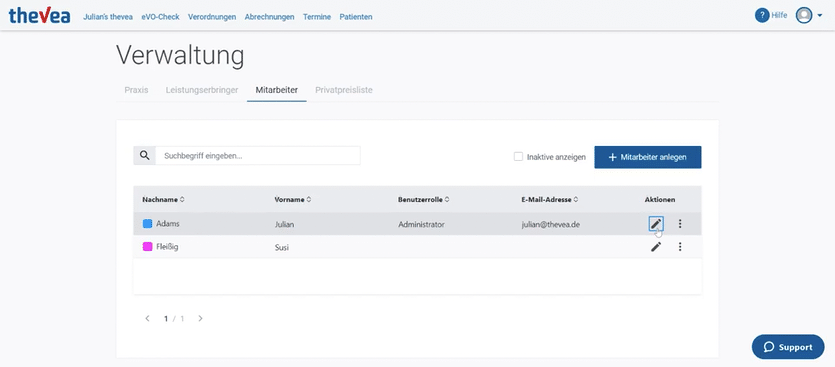Open the Privatpreisliste tab
This screenshot has width=835, height=367.
point(343,90)
